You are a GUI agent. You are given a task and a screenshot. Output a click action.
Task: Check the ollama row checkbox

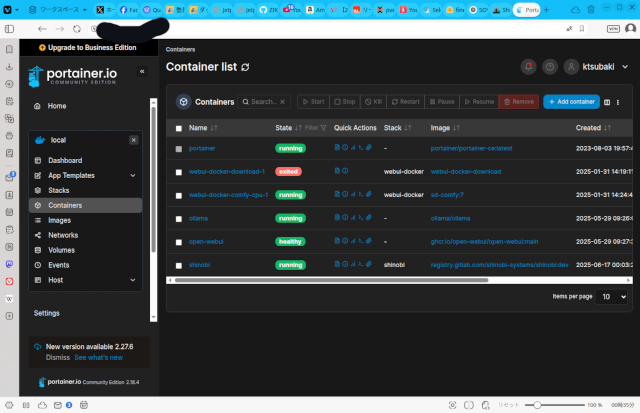pyautogui.click(x=179, y=219)
